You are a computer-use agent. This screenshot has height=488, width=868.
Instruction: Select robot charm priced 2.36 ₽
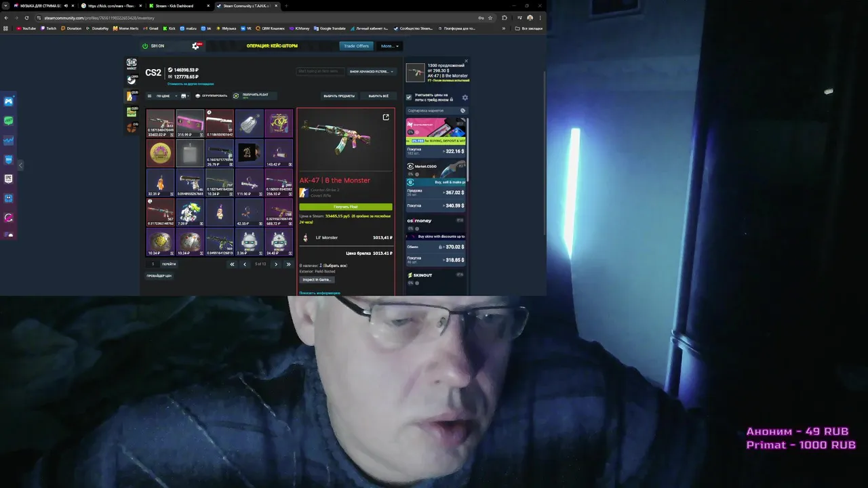point(249,241)
